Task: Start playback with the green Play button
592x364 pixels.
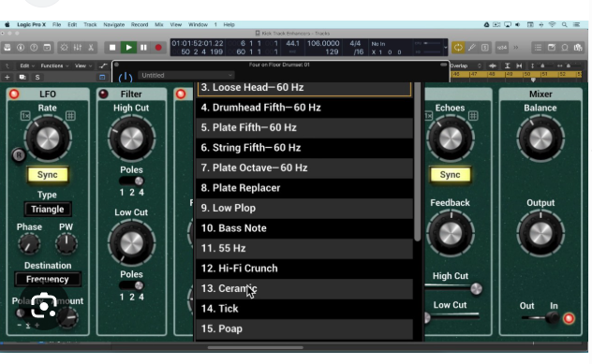Action: click(x=128, y=48)
